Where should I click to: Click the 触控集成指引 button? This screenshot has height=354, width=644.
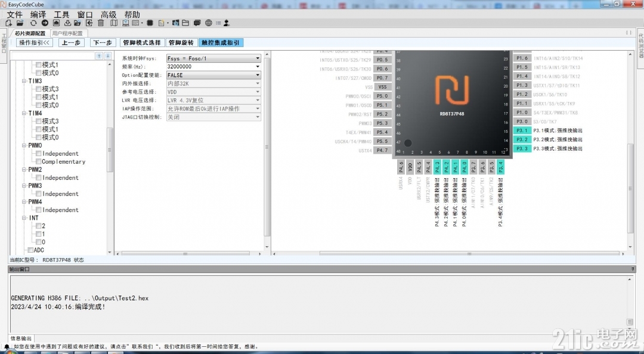click(221, 43)
